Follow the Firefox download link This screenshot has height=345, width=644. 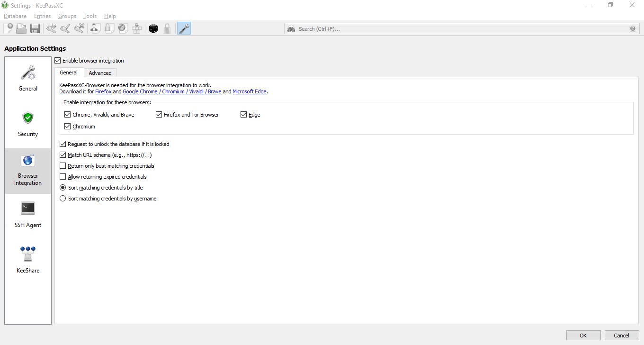pyautogui.click(x=103, y=91)
